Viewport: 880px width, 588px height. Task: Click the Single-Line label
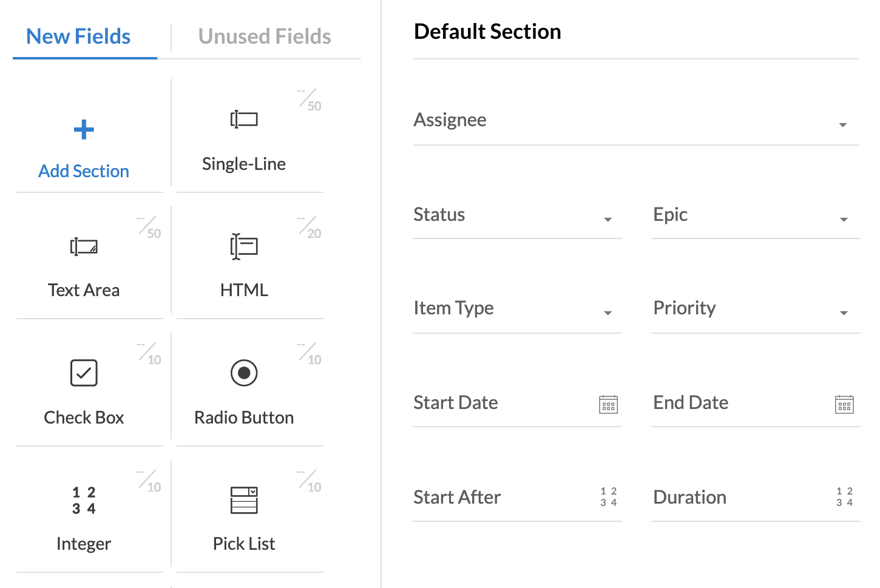click(244, 164)
